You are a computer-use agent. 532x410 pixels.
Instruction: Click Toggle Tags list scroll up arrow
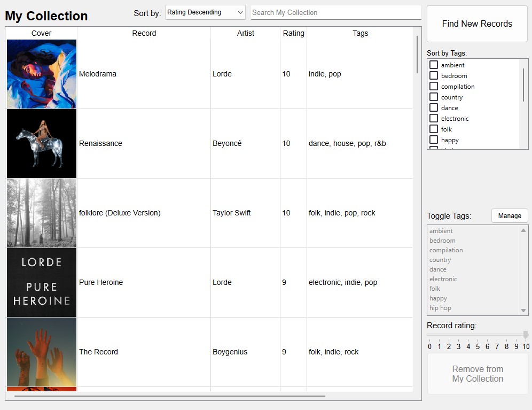coord(523,230)
